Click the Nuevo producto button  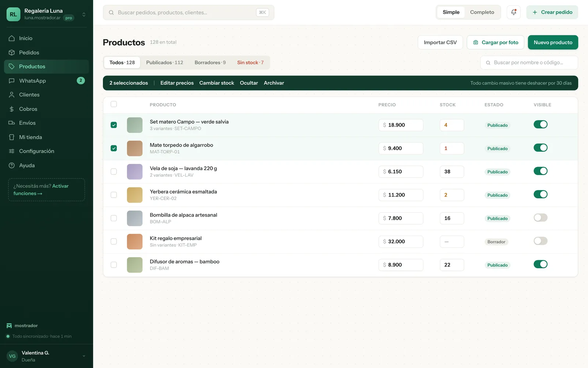[x=553, y=42]
